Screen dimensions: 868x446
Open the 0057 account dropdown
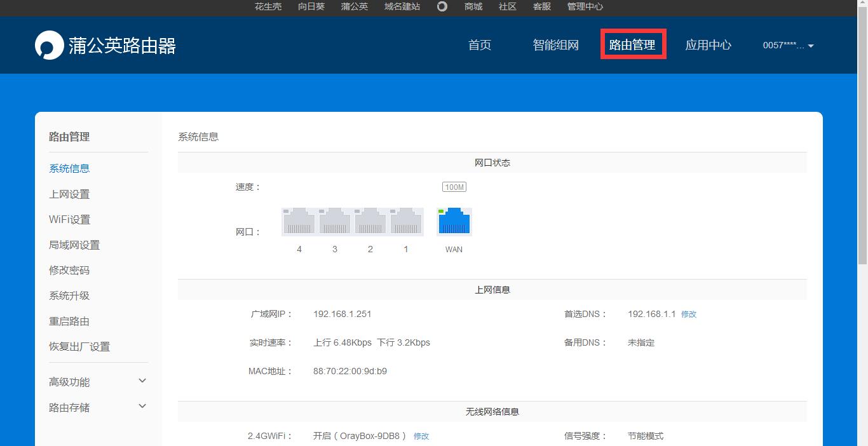[787, 45]
